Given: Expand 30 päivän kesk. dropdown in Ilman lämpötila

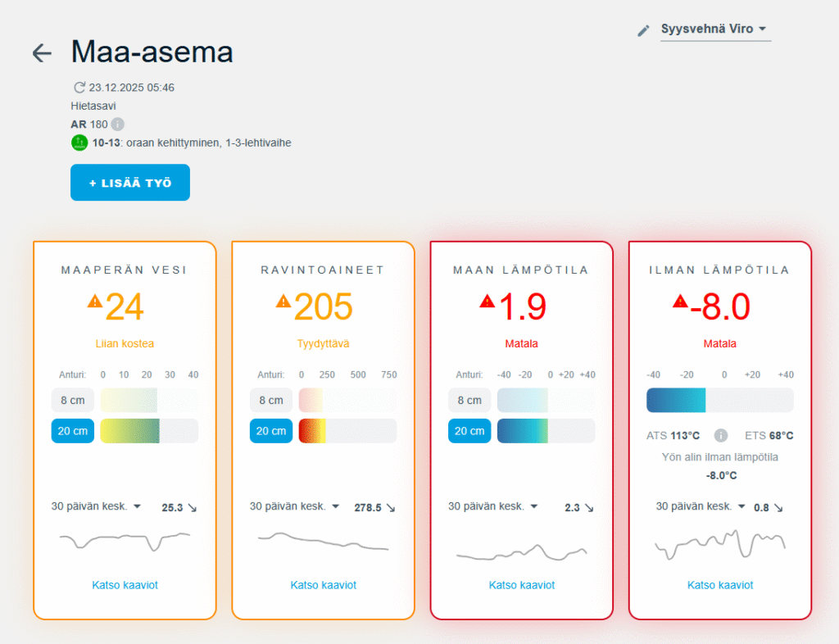Looking at the screenshot, I should (x=701, y=506).
